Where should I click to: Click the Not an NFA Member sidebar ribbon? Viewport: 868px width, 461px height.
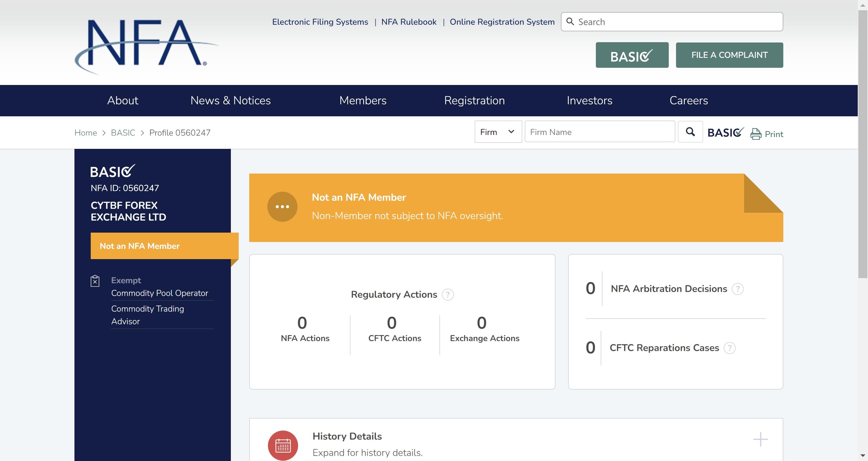pyautogui.click(x=165, y=246)
